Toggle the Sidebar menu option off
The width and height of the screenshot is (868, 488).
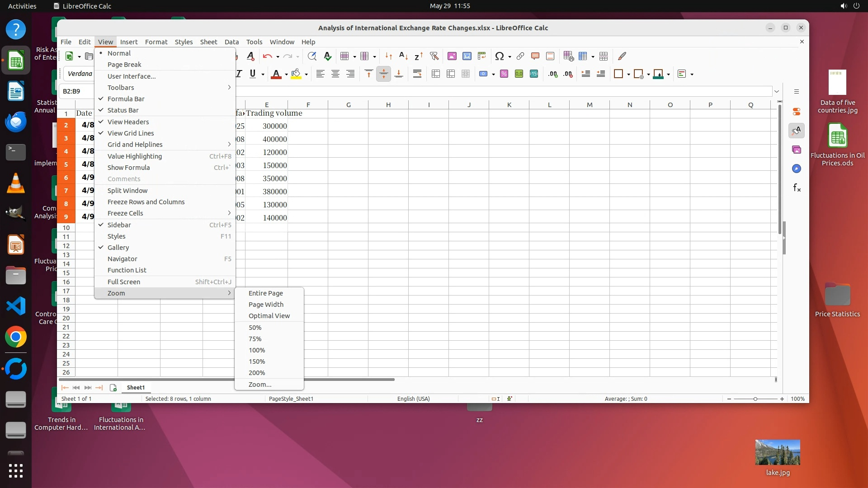(119, 225)
